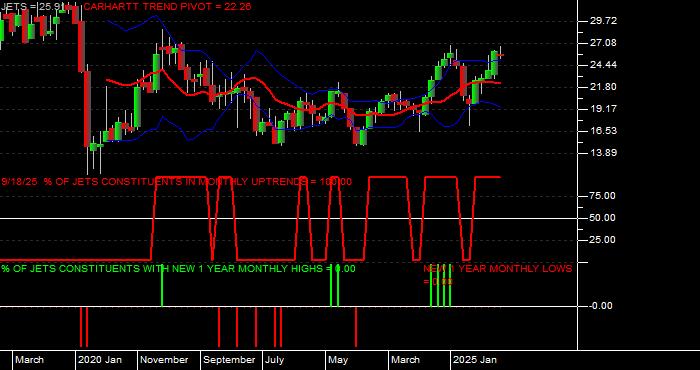700x370 pixels.
Task: Click the JETS = 25.9 price label
Action: [31, 6]
